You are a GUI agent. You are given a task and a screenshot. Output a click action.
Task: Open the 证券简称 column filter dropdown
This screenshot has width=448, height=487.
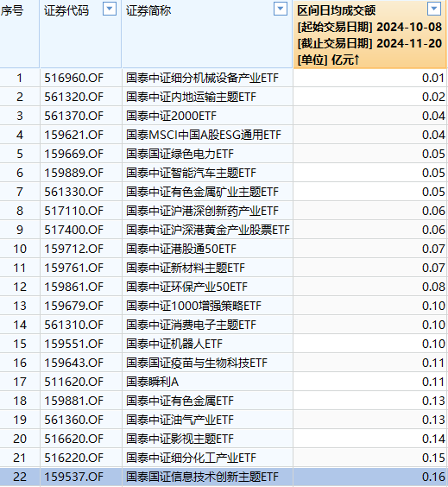tap(280, 9)
